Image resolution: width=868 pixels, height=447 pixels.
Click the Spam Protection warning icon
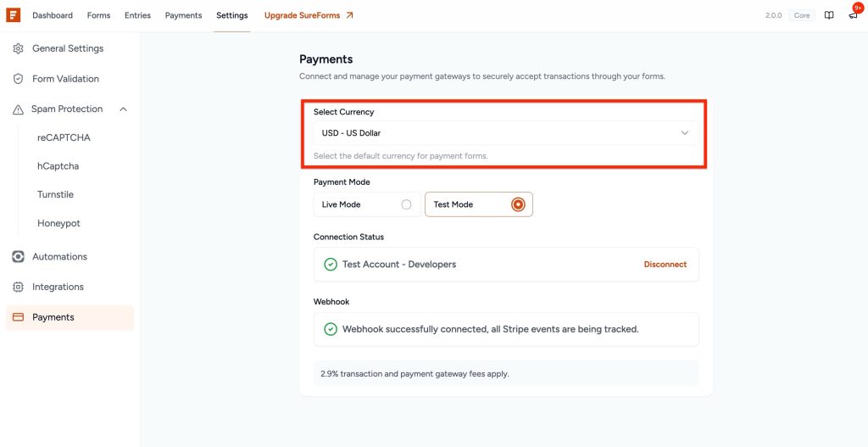click(x=19, y=109)
